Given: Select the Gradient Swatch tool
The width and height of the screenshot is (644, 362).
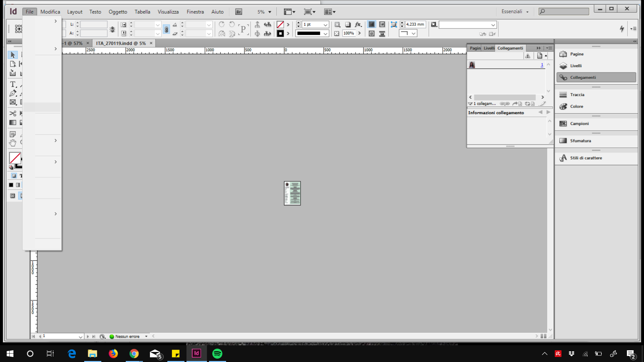Looking at the screenshot, I should coord(13,123).
